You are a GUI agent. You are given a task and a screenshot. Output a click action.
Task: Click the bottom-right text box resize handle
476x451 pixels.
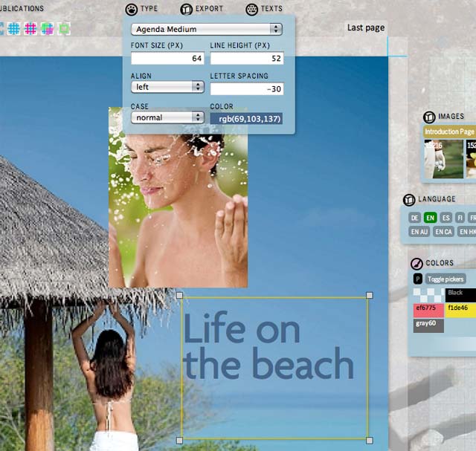(x=370, y=441)
